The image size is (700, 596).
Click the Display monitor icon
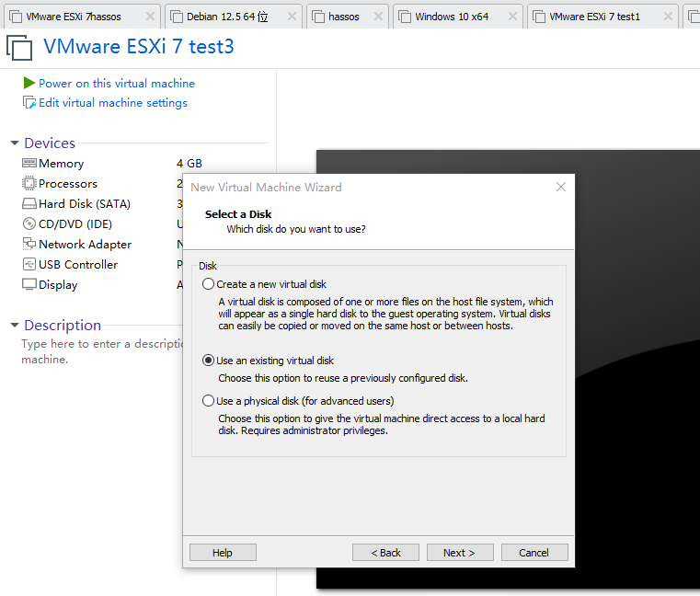(29, 284)
